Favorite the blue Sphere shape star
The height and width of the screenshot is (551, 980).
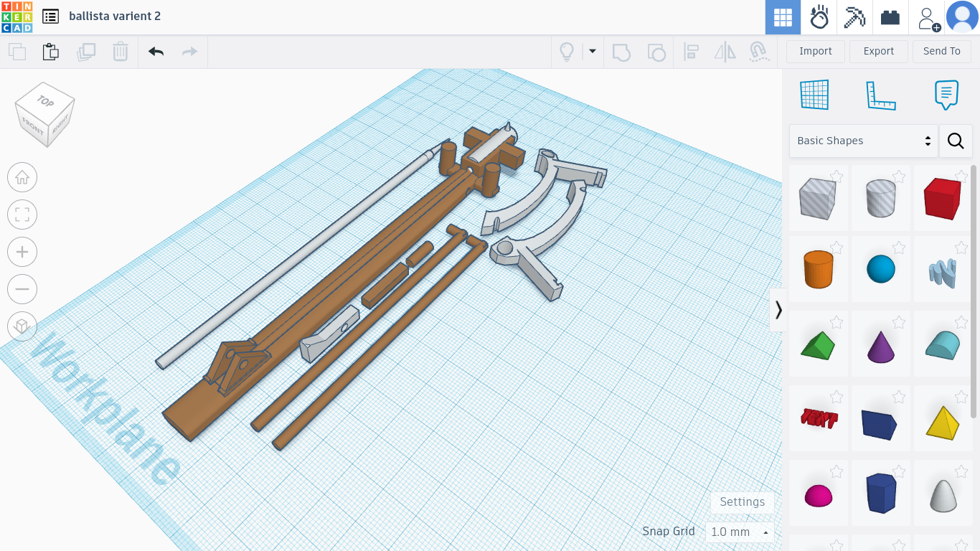tap(898, 248)
